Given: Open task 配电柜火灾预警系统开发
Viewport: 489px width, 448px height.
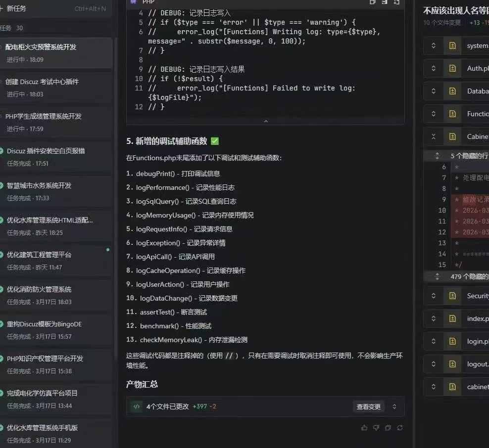Looking at the screenshot, I should [56, 53].
